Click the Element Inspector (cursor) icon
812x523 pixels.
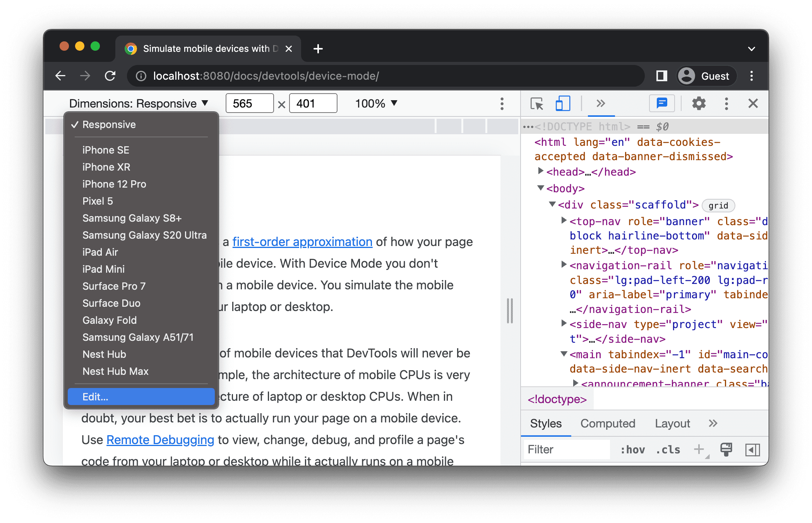click(536, 104)
